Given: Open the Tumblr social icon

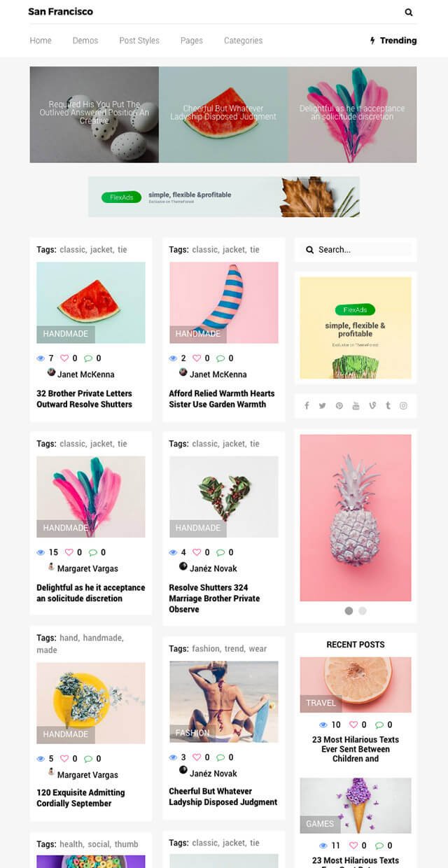Looking at the screenshot, I should coord(388,406).
